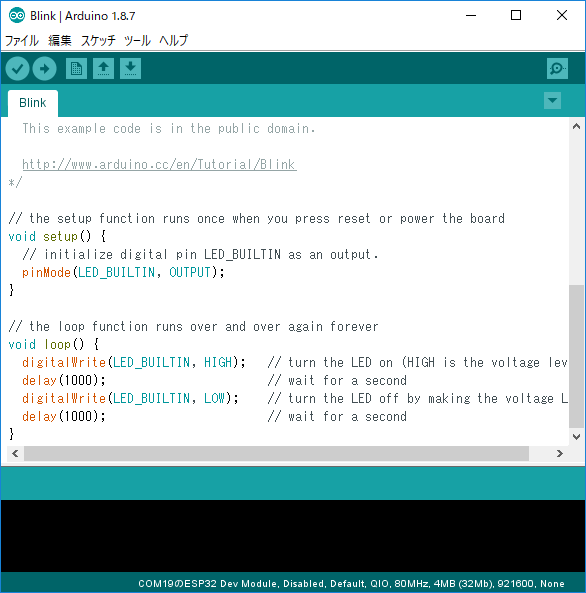Open the ヘルプ menu
Screen dimensions: 586x593
173,40
